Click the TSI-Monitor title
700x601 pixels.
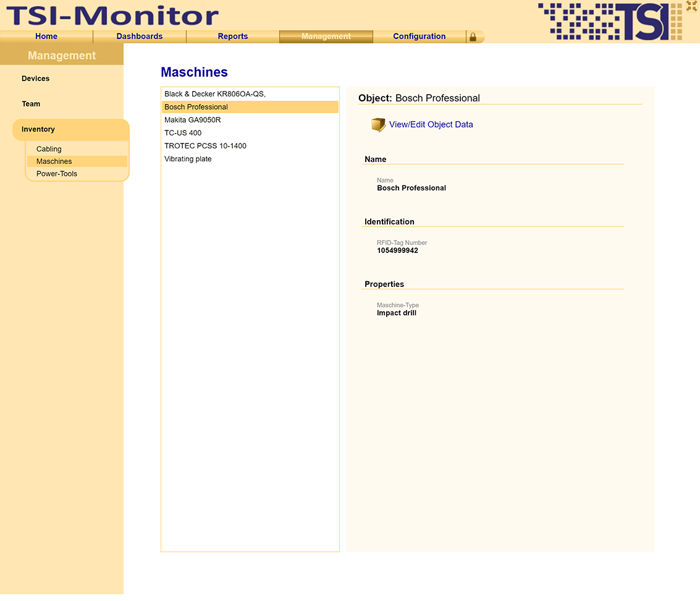click(112, 15)
